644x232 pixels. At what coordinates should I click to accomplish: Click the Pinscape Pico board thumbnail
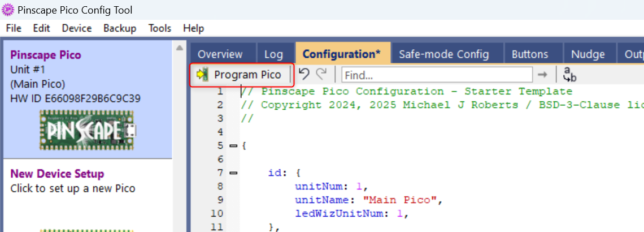point(88,130)
